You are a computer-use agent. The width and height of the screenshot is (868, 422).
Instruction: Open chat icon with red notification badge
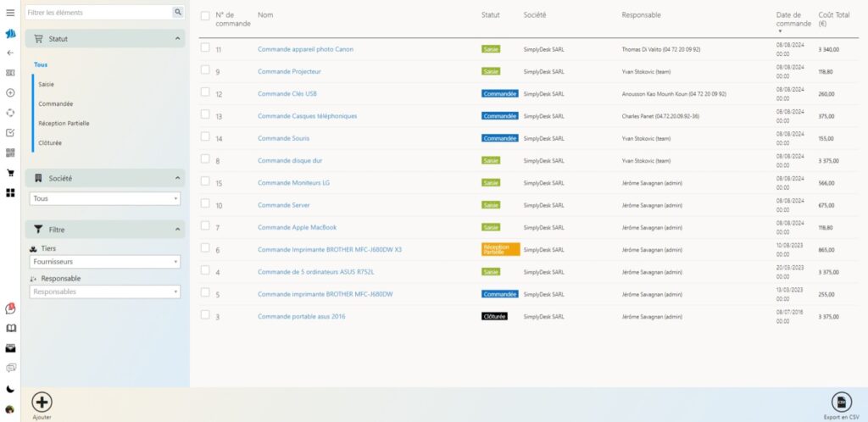click(10, 308)
